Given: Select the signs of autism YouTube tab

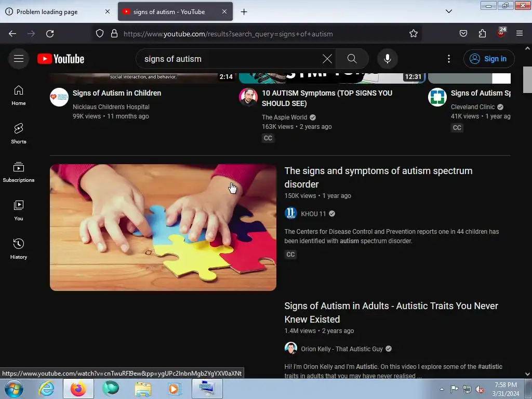Looking at the screenshot, I should click(175, 12).
